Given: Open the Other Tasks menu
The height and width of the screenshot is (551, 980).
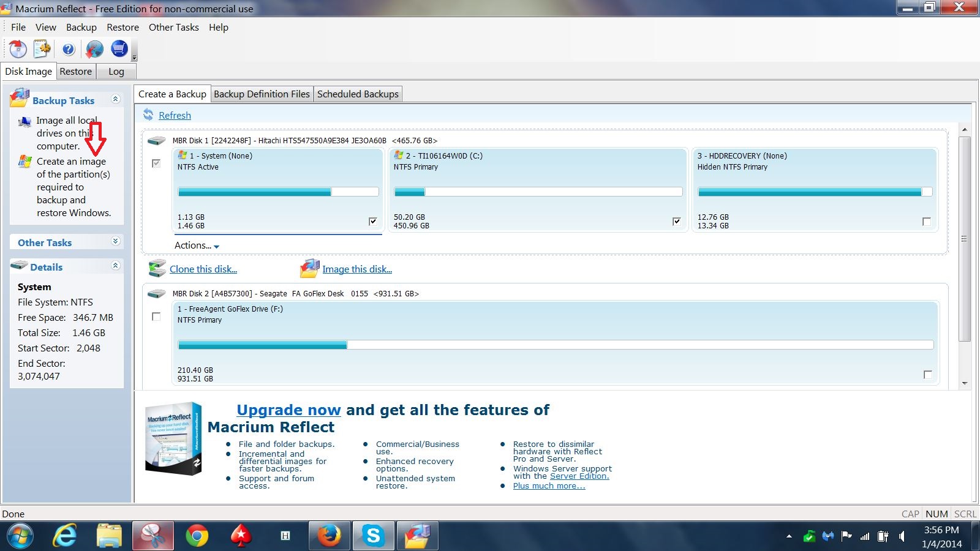Looking at the screenshot, I should click(174, 28).
